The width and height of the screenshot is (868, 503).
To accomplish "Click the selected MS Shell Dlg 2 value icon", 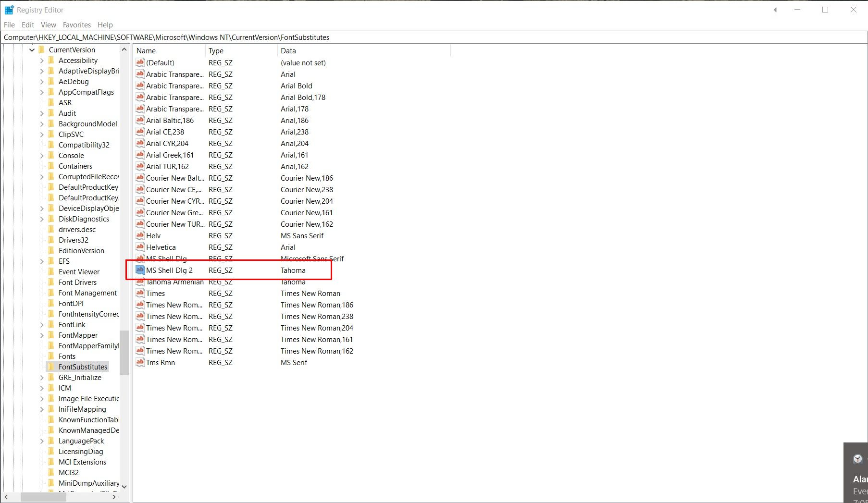I will click(140, 270).
